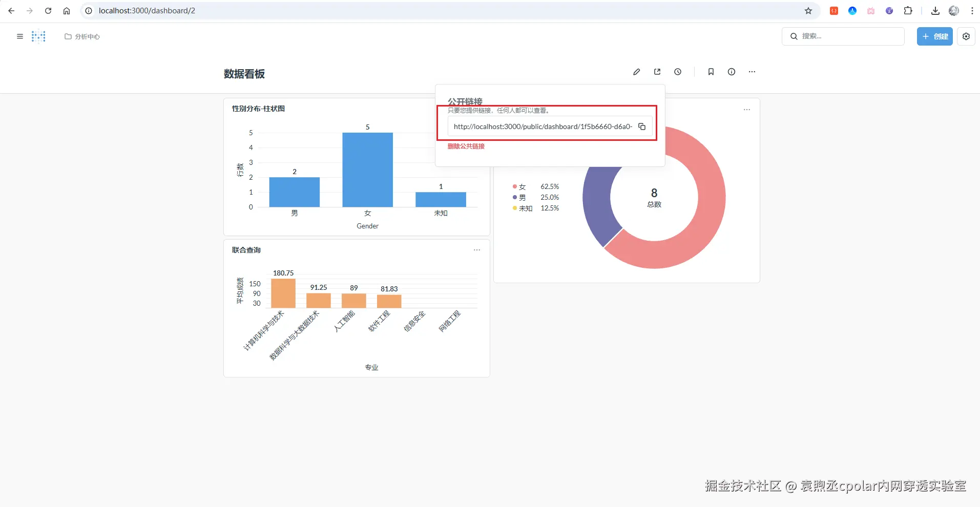Click the 12.5% legend value

tap(550, 208)
